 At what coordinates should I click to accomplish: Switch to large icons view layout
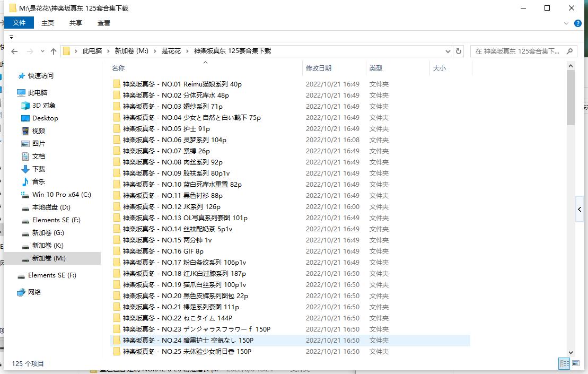click(575, 364)
